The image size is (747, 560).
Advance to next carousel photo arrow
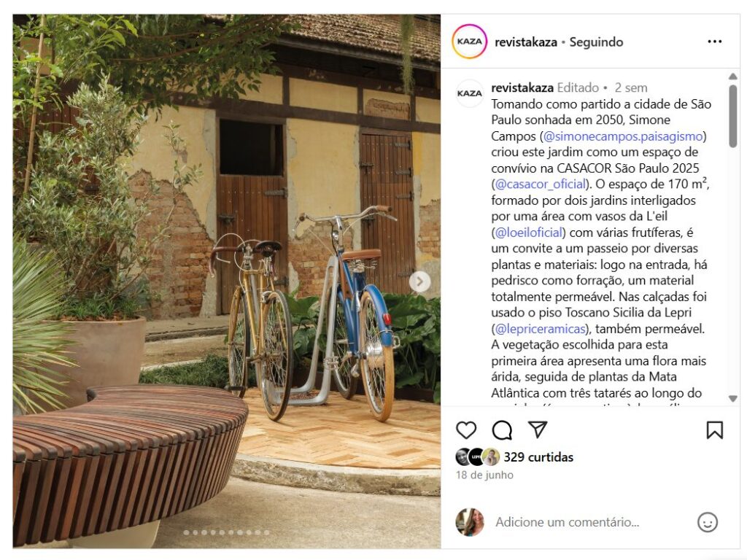[x=419, y=282]
